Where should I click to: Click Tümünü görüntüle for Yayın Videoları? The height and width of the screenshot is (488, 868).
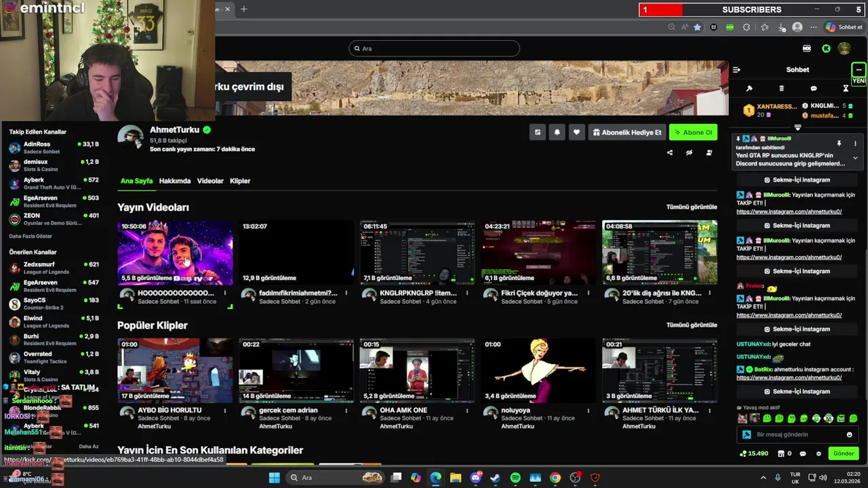(692, 207)
